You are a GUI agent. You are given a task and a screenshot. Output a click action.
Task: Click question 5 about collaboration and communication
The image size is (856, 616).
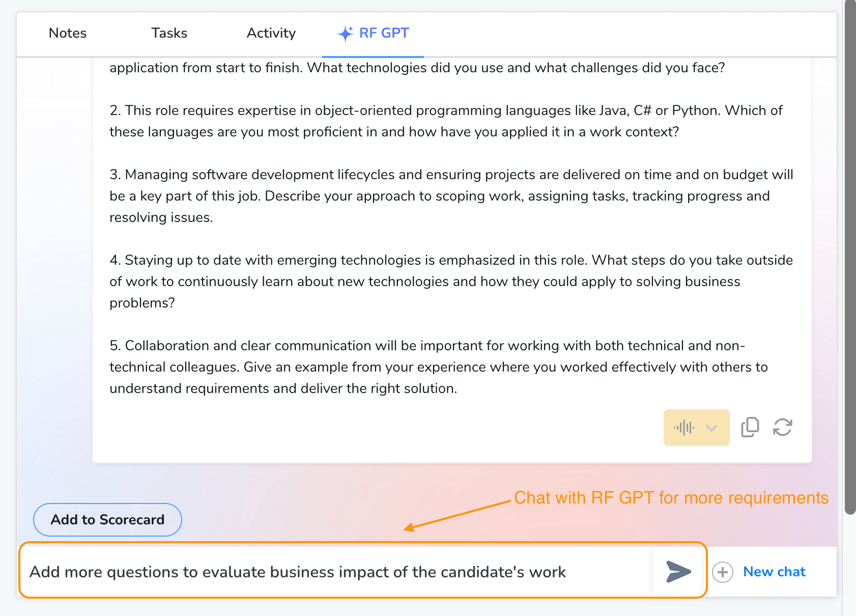click(439, 367)
